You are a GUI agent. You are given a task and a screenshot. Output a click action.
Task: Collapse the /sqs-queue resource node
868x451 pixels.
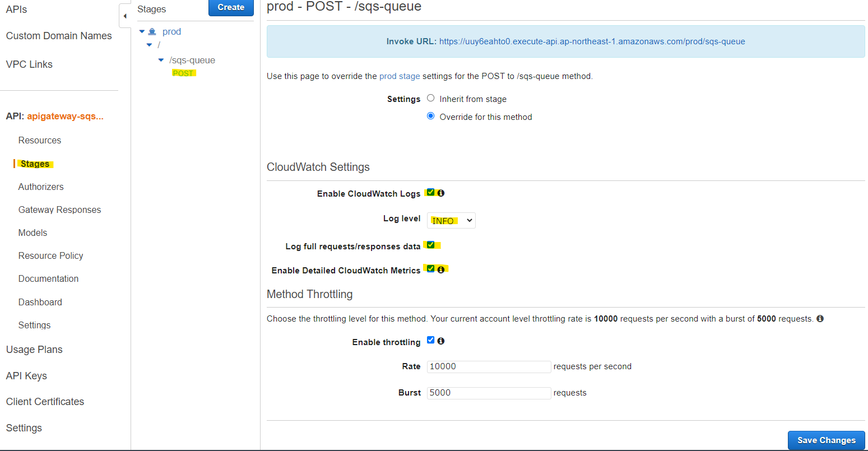(x=161, y=60)
